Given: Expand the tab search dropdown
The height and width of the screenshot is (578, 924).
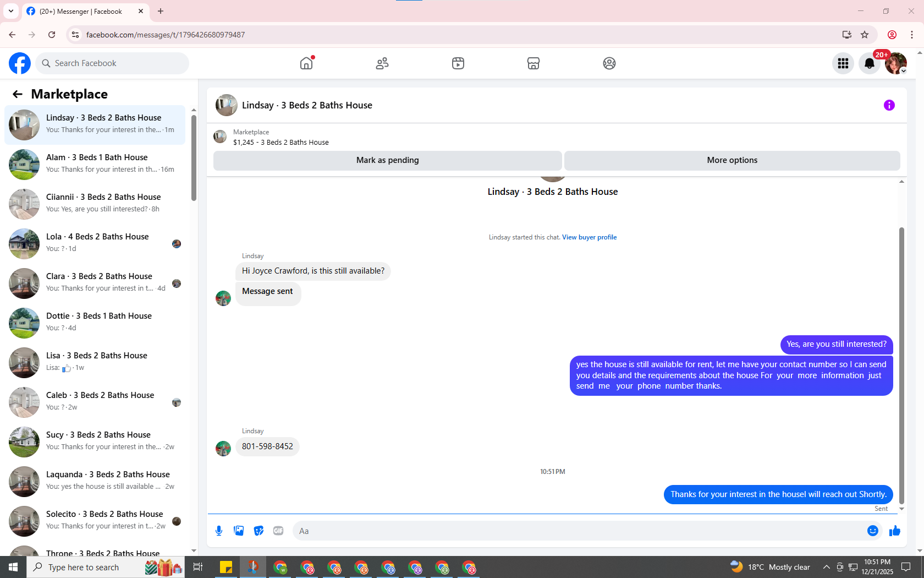Looking at the screenshot, I should (11, 11).
